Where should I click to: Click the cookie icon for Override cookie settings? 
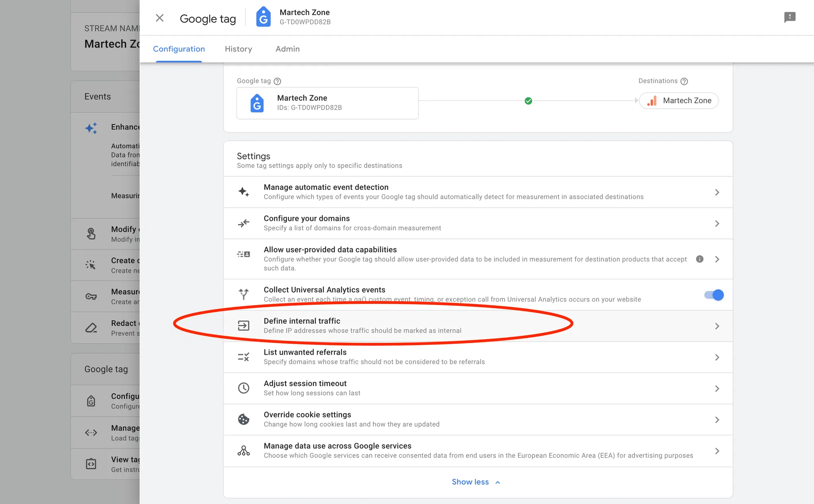point(244,419)
